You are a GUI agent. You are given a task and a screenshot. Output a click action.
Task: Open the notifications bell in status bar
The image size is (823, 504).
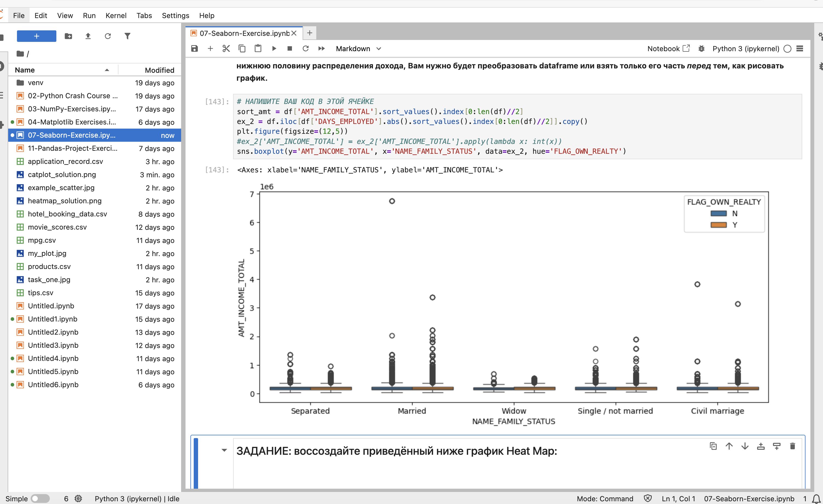click(816, 499)
